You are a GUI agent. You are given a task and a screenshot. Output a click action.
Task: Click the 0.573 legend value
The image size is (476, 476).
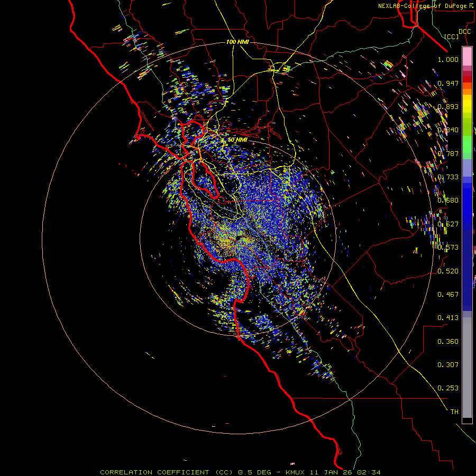coord(448,248)
